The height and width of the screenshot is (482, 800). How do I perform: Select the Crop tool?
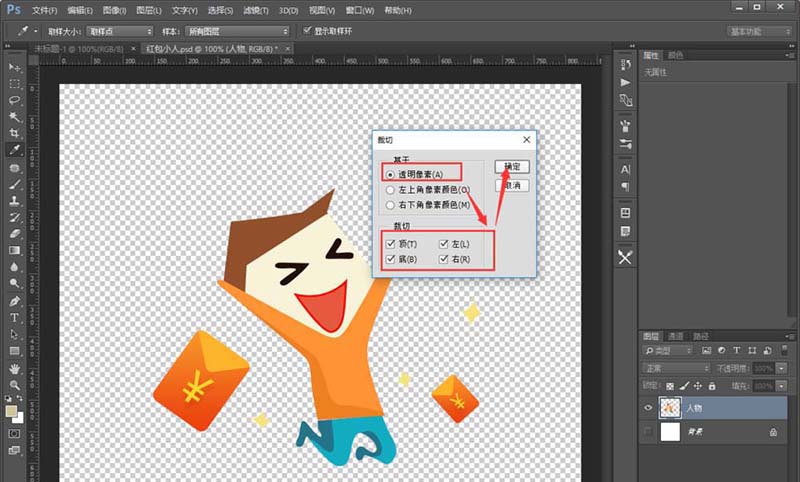tap(15, 133)
